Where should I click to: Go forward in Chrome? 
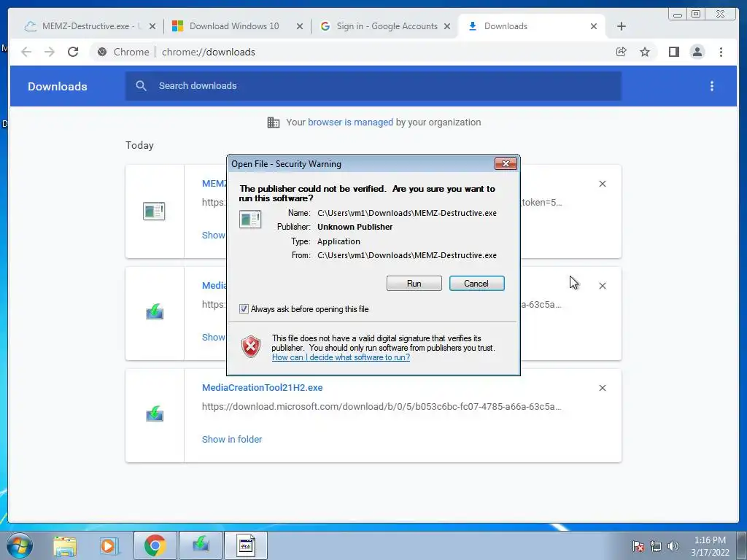pos(50,52)
